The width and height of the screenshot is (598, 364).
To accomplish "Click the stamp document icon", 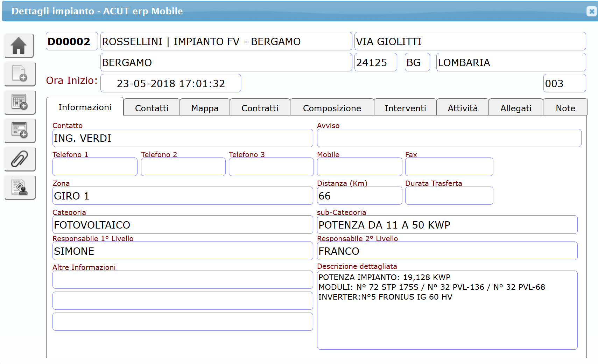I will pyautogui.click(x=19, y=187).
